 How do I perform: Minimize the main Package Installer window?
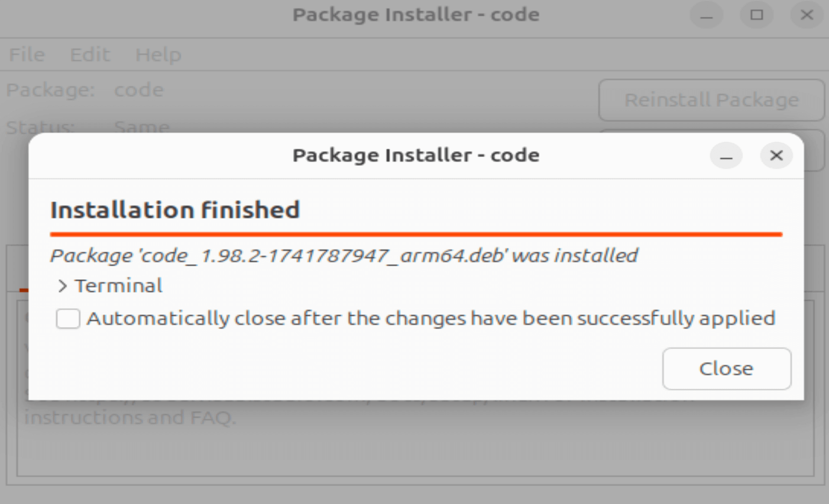[706, 15]
